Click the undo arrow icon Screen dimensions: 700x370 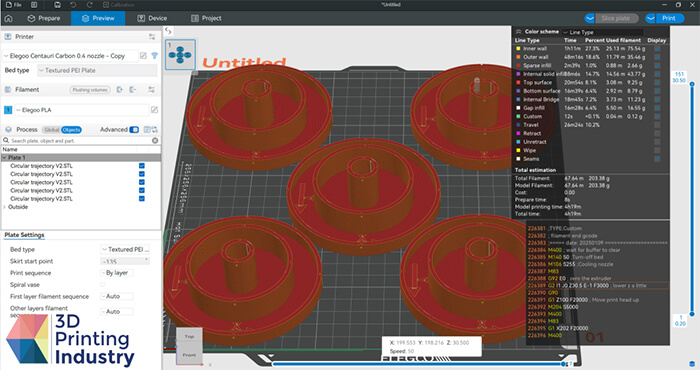[x=73, y=4]
